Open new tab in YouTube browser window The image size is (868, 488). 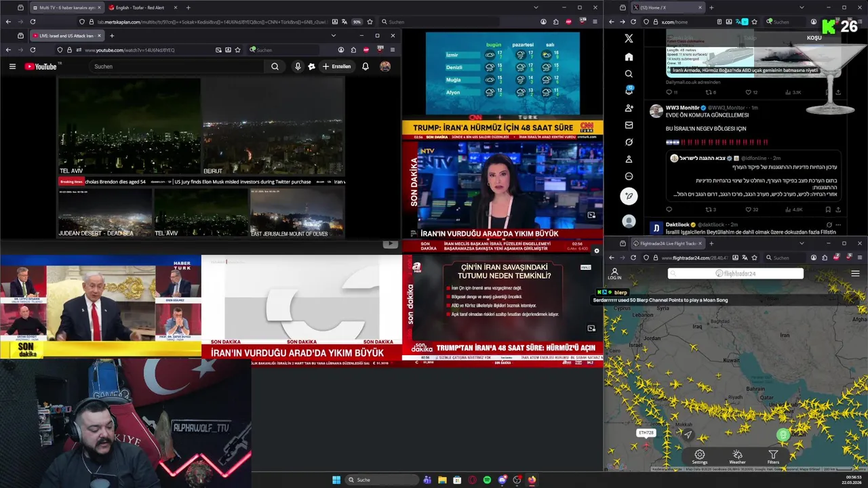112,35
